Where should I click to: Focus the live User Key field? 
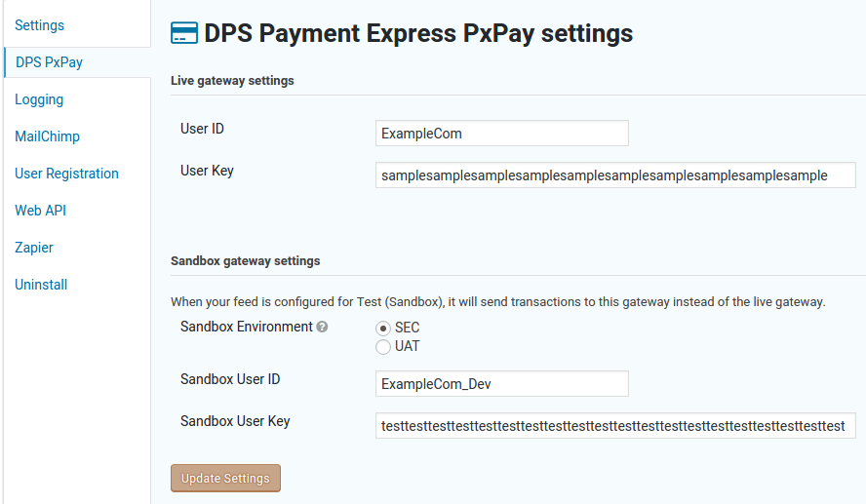(x=615, y=175)
